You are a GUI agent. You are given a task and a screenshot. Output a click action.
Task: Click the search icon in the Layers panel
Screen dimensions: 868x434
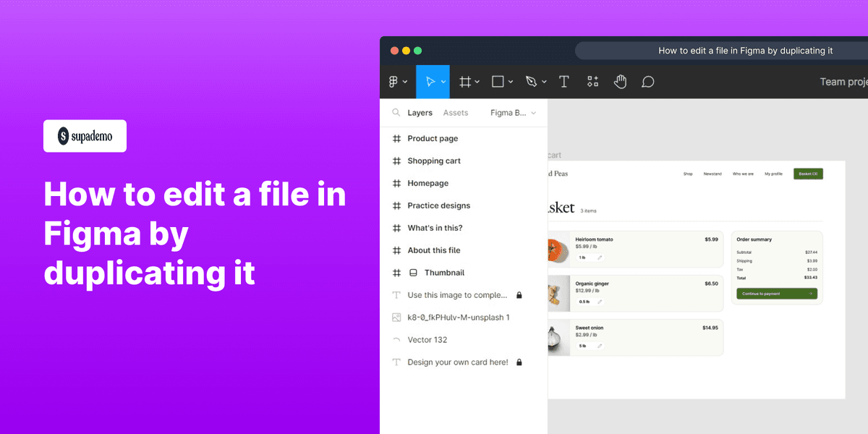396,113
